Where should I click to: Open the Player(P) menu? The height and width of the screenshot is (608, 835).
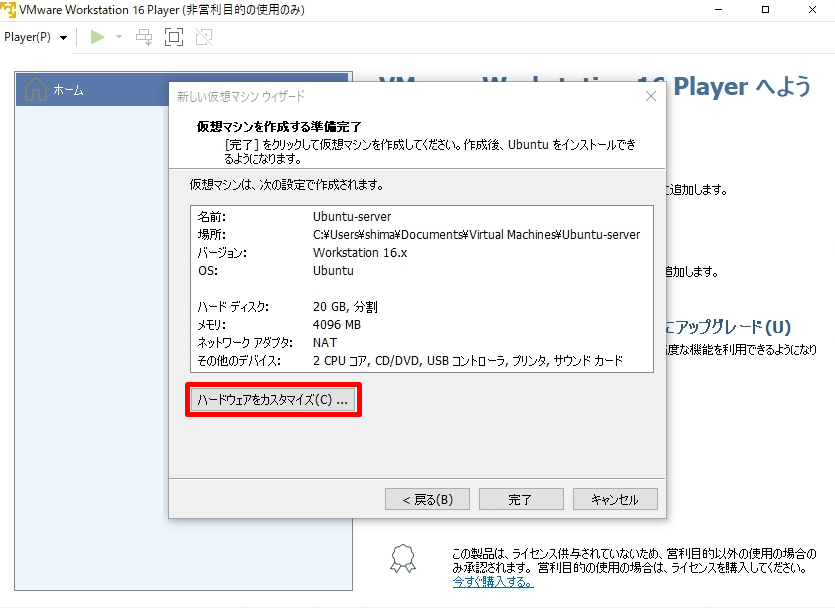pos(35,37)
